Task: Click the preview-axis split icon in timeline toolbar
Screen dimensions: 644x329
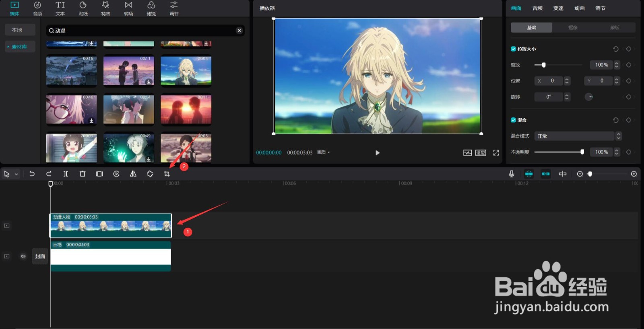Action: tap(563, 174)
